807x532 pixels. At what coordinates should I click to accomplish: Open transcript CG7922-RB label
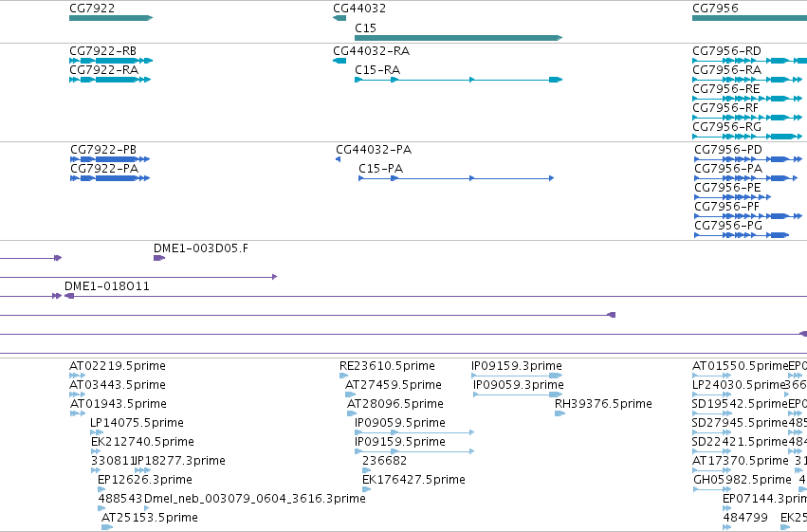[x=103, y=51]
